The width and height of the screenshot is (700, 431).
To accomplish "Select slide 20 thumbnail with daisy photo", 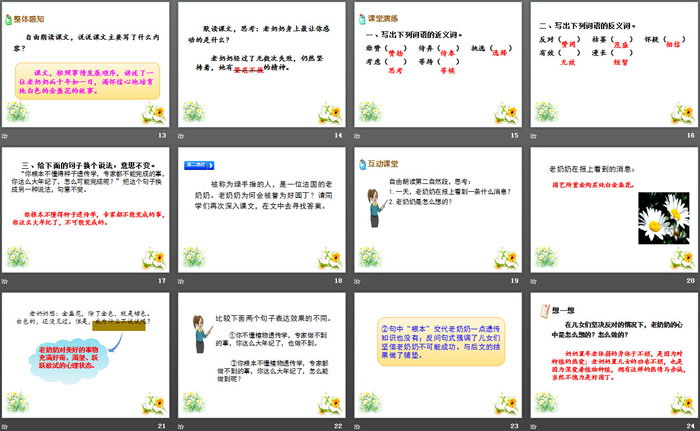I will (x=614, y=210).
